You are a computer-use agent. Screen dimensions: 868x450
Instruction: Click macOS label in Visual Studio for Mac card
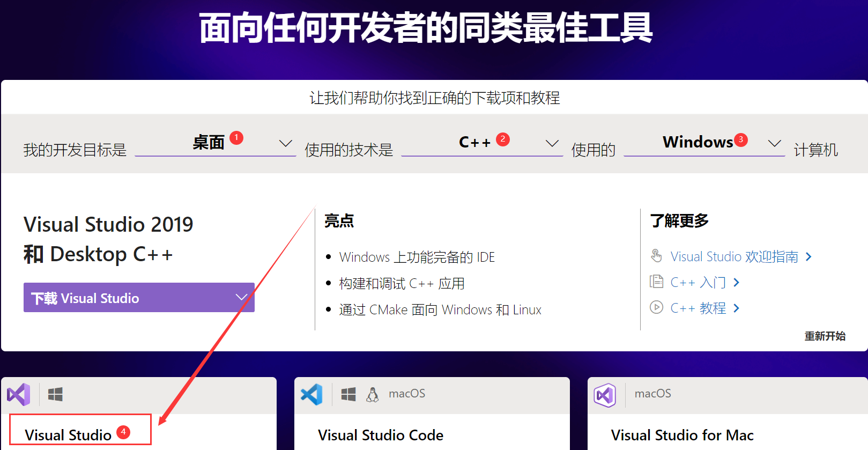click(x=653, y=394)
